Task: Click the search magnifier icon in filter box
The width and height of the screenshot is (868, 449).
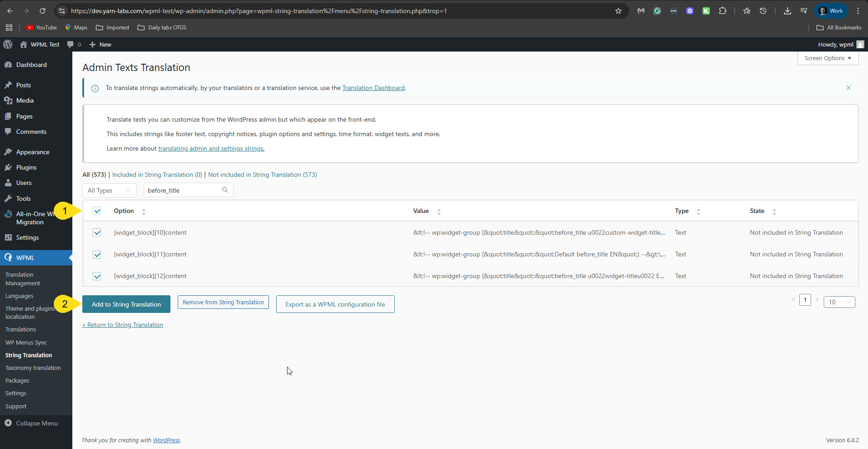Action: click(x=225, y=190)
